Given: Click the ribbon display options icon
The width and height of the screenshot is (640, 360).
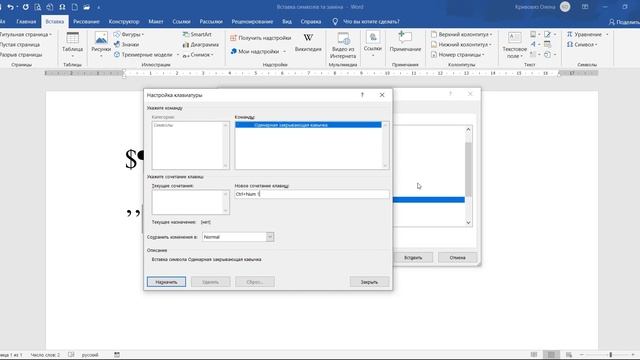Looking at the screenshot, I should [585, 7].
